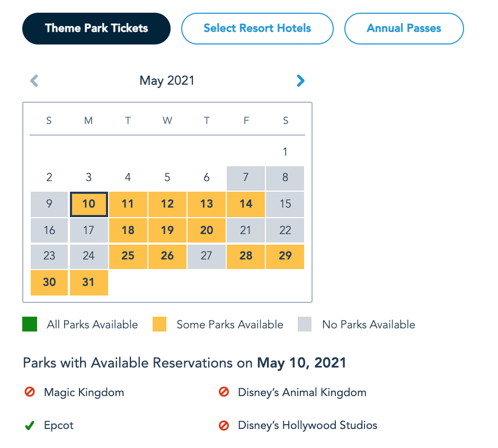This screenshot has height=448, width=498.
Task: Click the green Epcot availability checkmark
Action: tap(30, 425)
